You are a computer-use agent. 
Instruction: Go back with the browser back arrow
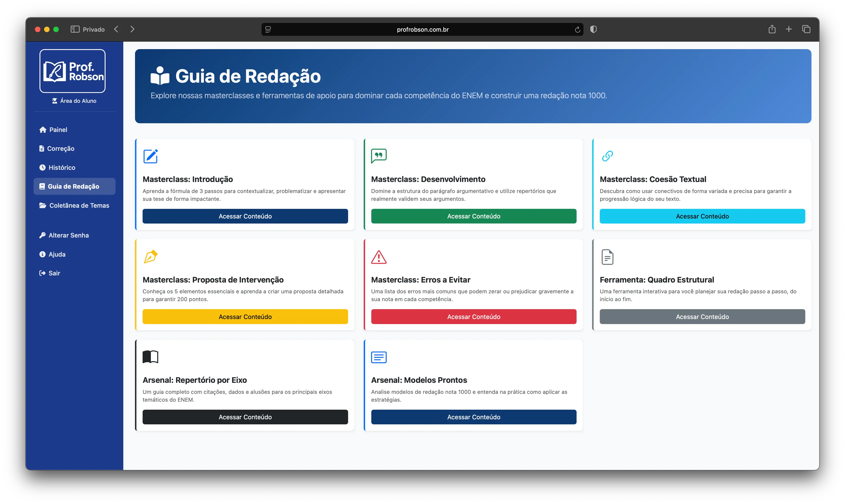(x=116, y=29)
